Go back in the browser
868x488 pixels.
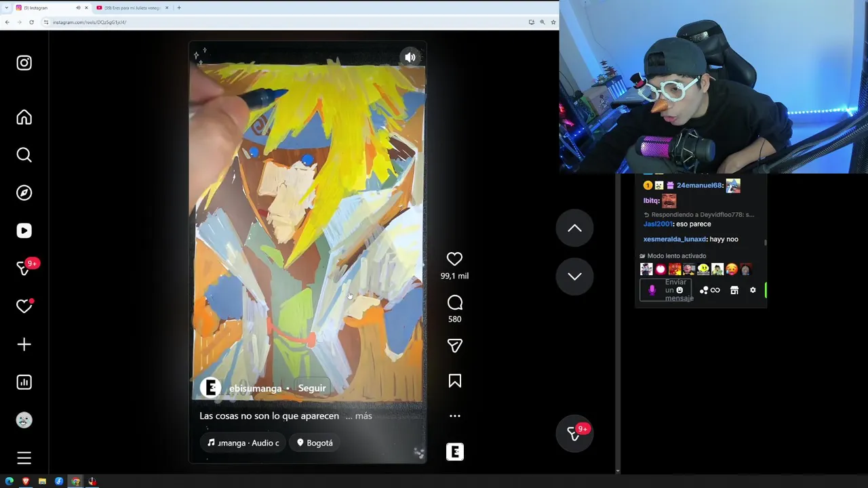(7, 22)
